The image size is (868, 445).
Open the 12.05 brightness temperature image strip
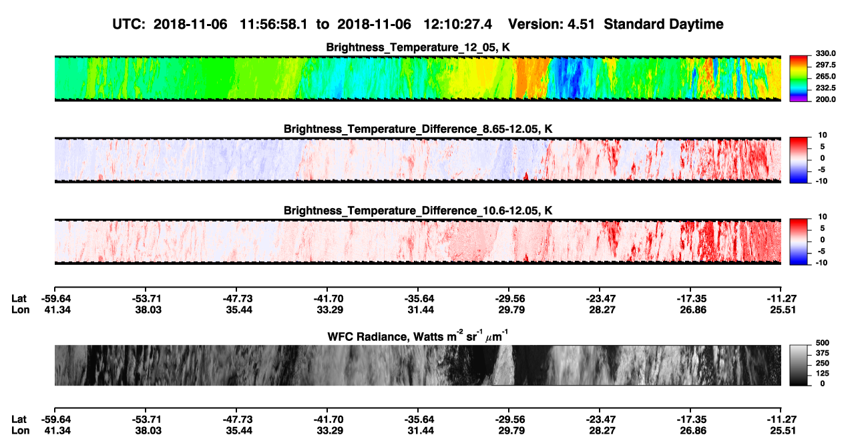(x=417, y=78)
